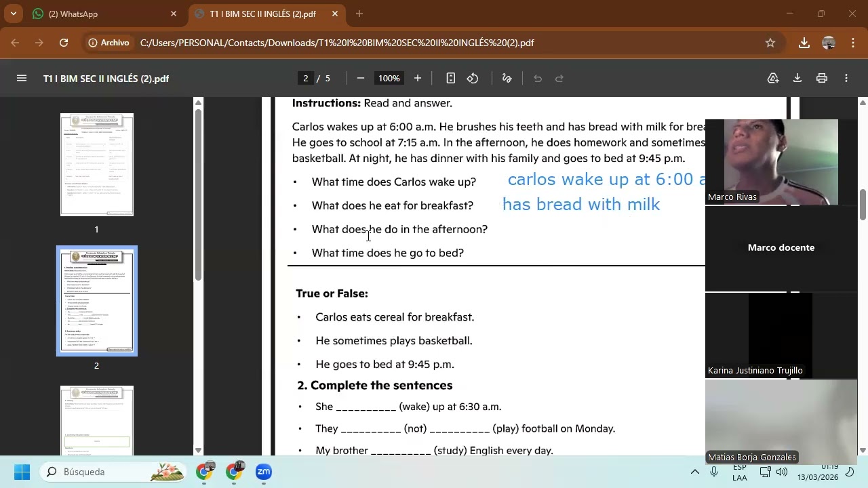868x488 pixels.
Task: Redo the PDF annotation
Action: coord(559,79)
